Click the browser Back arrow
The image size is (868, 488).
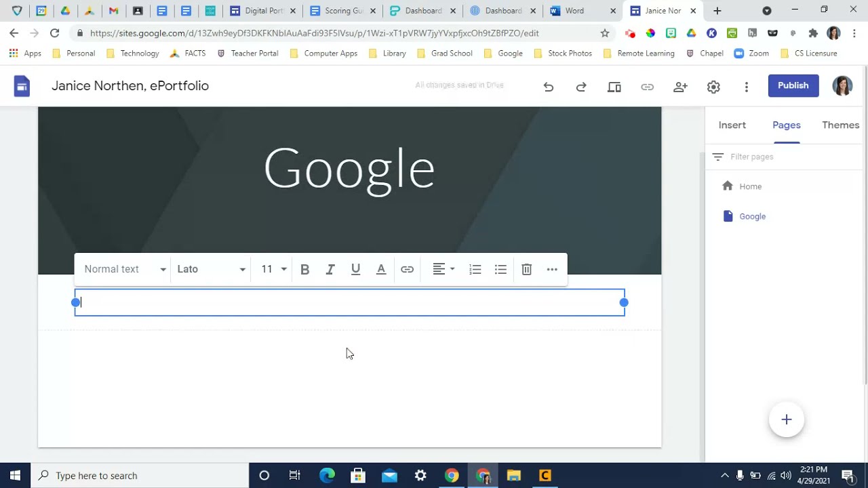point(14,33)
